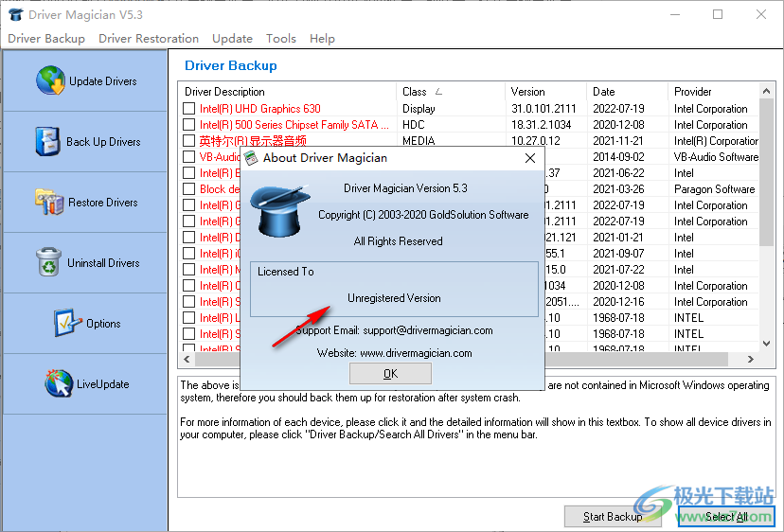Sort by the Driver Description column header
Image resolution: width=784 pixels, height=532 pixels.
tap(287, 92)
